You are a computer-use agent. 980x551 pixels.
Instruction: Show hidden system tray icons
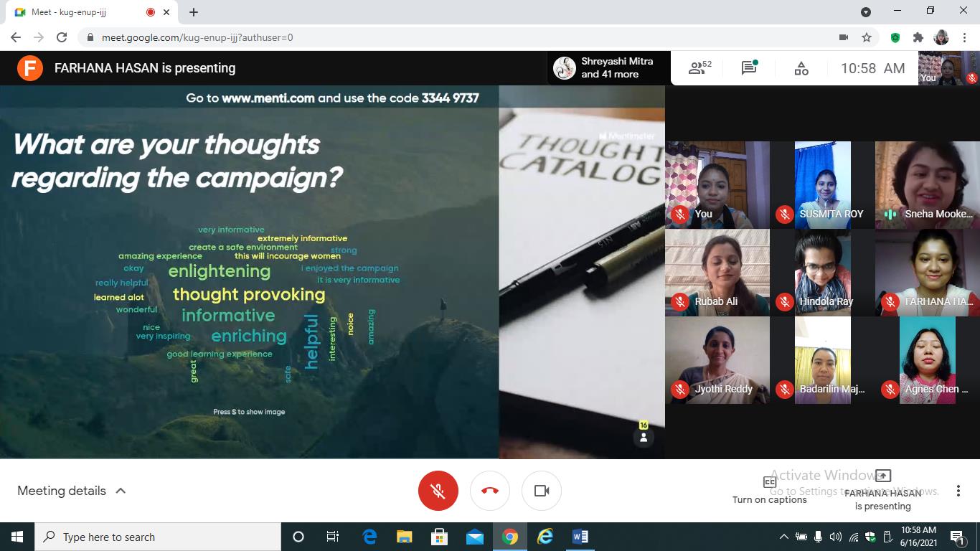(783, 537)
